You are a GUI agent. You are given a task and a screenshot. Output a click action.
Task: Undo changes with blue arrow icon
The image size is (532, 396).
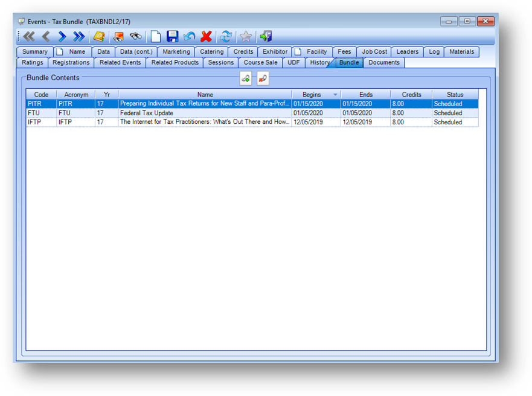(190, 36)
